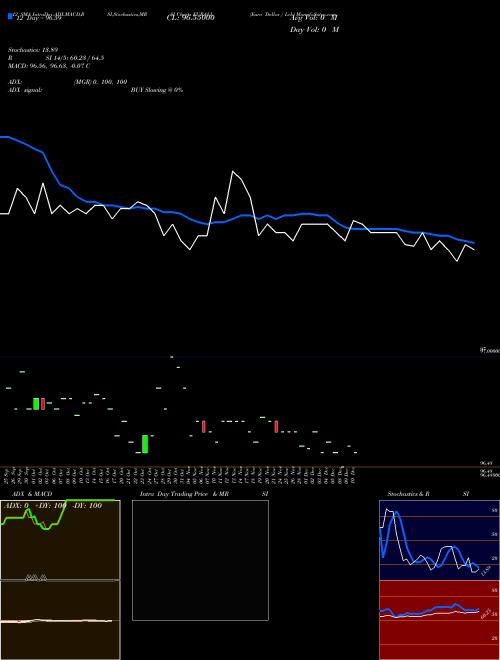This screenshot has height=660, width=500.
Task: Click the 'SI 14/3: 60.23 / 64.5' value
Action: tap(75, 58)
